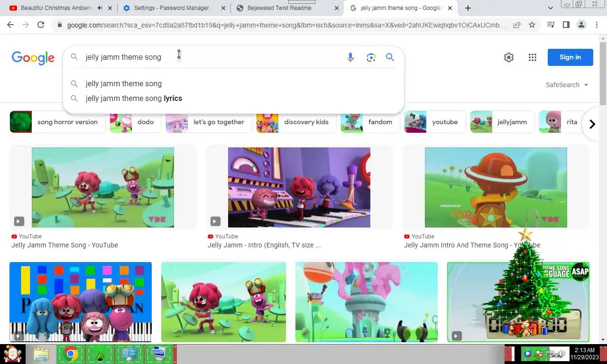Open Chrome media controls icon
The image size is (607, 364).
551,25
